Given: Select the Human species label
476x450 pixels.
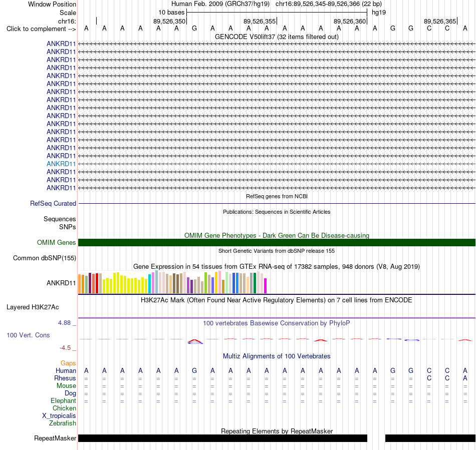Looking at the screenshot, I should coord(66,370).
